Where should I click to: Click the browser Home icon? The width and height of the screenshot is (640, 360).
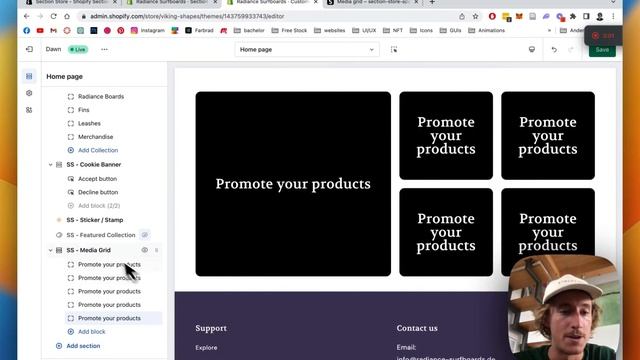coord(67,16)
